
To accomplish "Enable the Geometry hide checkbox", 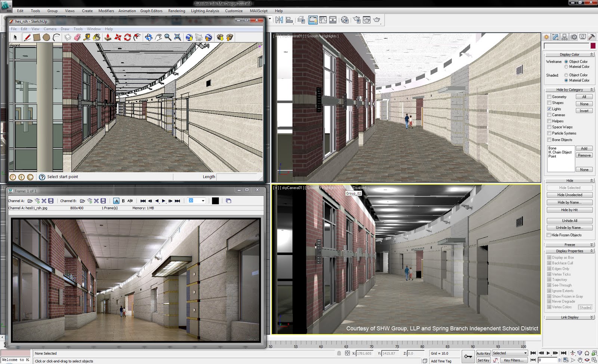I will (x=549, y=97).
